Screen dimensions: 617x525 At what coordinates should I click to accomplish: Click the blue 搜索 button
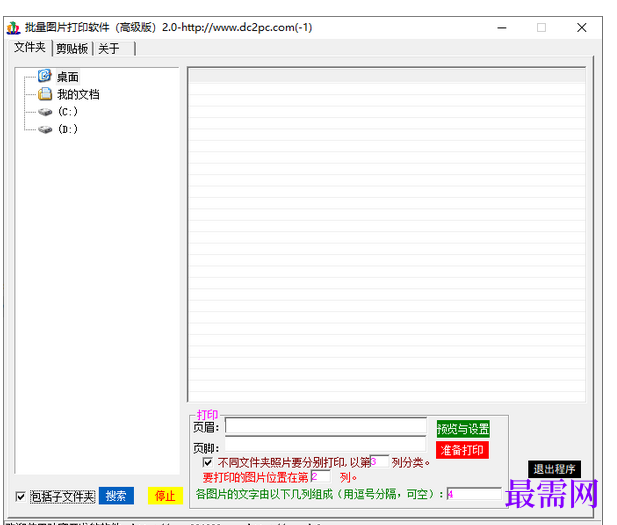[x=116, y=496]
